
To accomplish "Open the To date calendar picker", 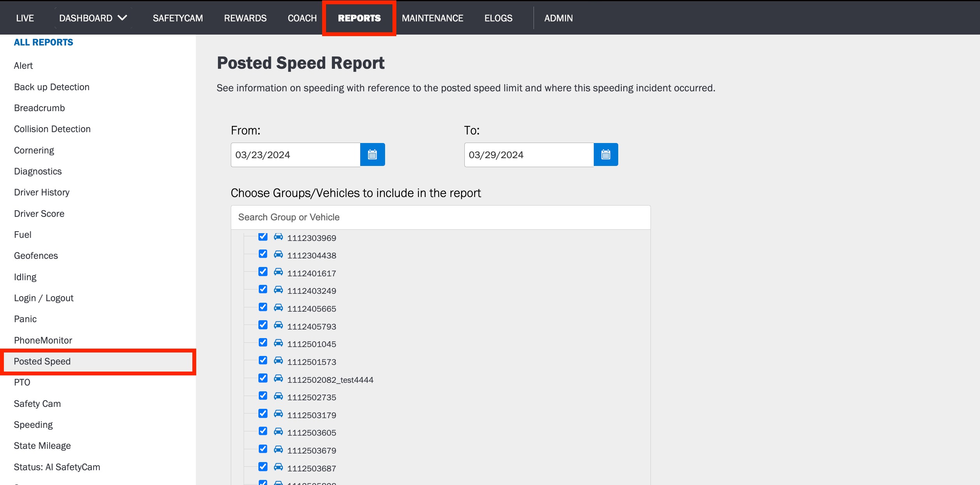I will tap(606, 155).
